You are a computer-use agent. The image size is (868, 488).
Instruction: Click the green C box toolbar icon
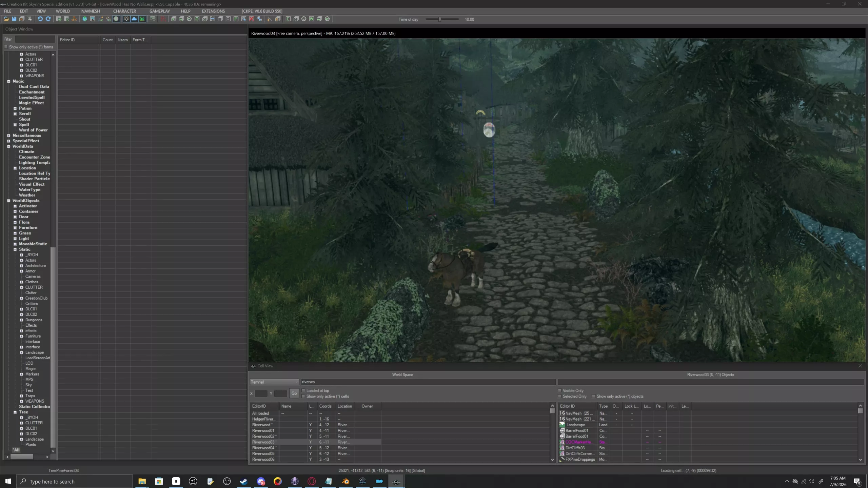pyautogui.click(x=288, y=19)
